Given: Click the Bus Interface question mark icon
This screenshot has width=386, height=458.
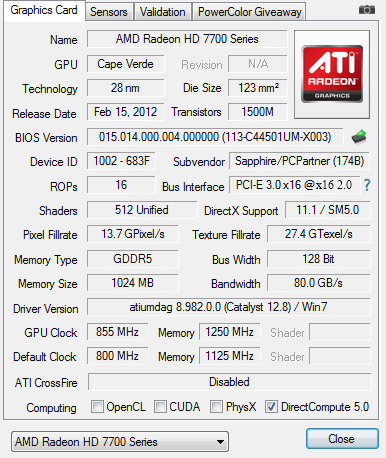Looking at the screenshot, I should pos(367,185).
